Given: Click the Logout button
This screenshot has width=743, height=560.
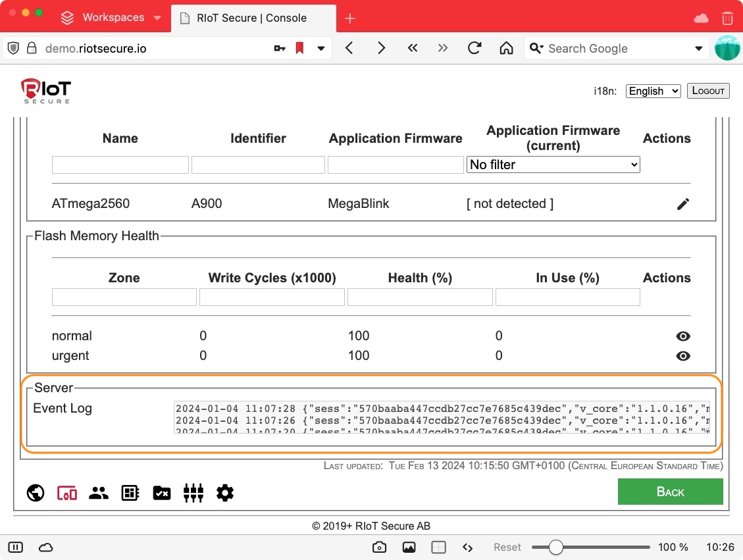Looking at the screenshot, I should pos(708,91).
